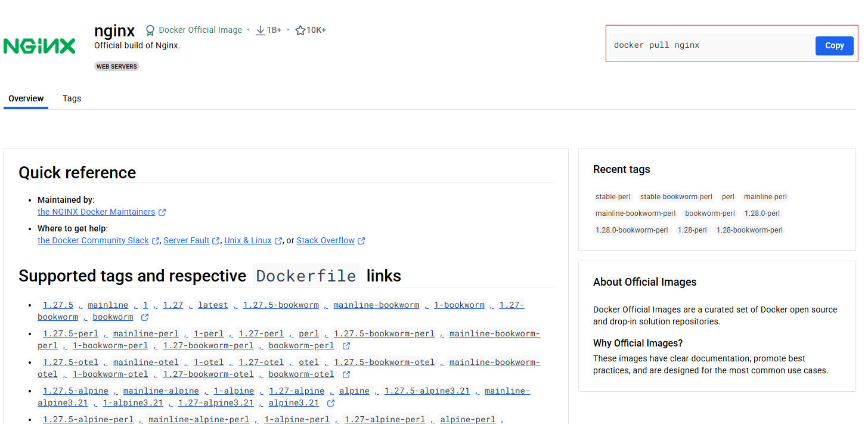The width and height of the screenshot is (868, 424).
Task: Click external link icon after NGINX Docker Maintainers
Action: (x=162, y=212)
